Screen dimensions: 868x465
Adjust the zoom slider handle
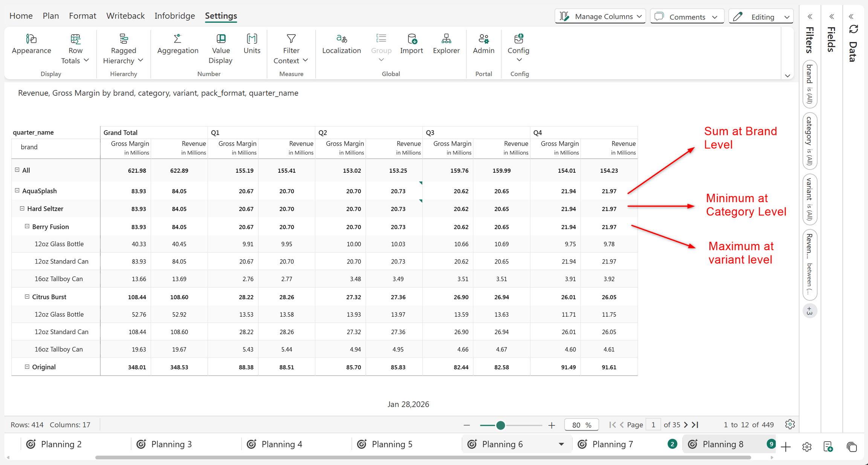(500, 425)
